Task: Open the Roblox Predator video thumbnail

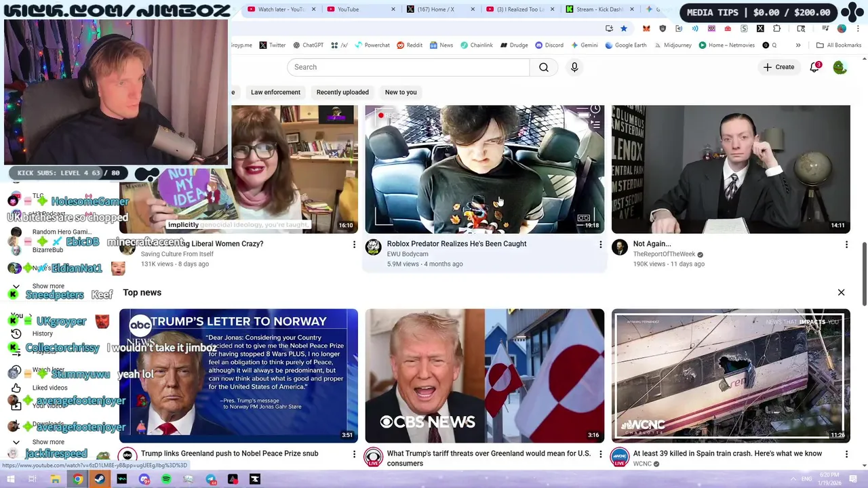Action: pos(484,169)
